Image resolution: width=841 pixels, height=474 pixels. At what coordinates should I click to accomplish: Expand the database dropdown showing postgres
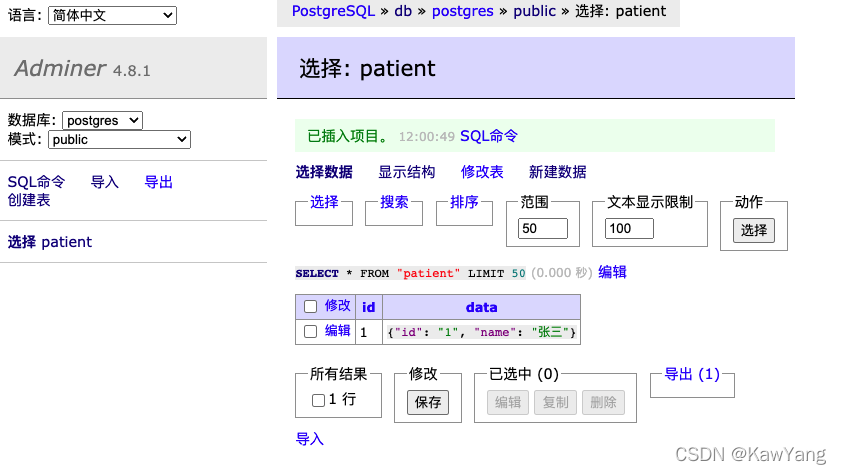pos(102,120)
